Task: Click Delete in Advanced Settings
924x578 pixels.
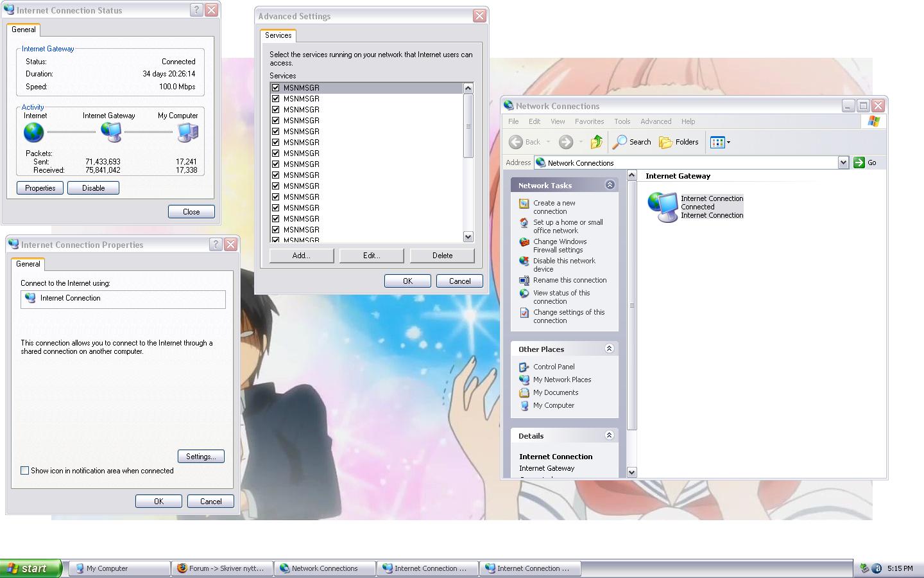Action: tap(442, 256)
